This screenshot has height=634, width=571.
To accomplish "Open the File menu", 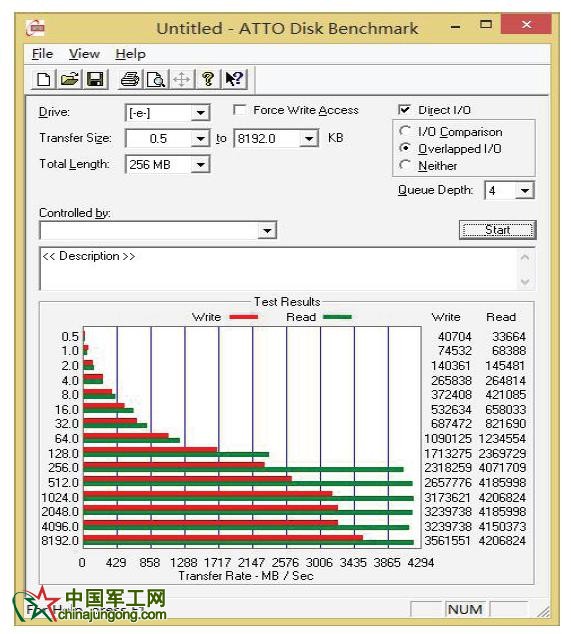I will [42, 54].
